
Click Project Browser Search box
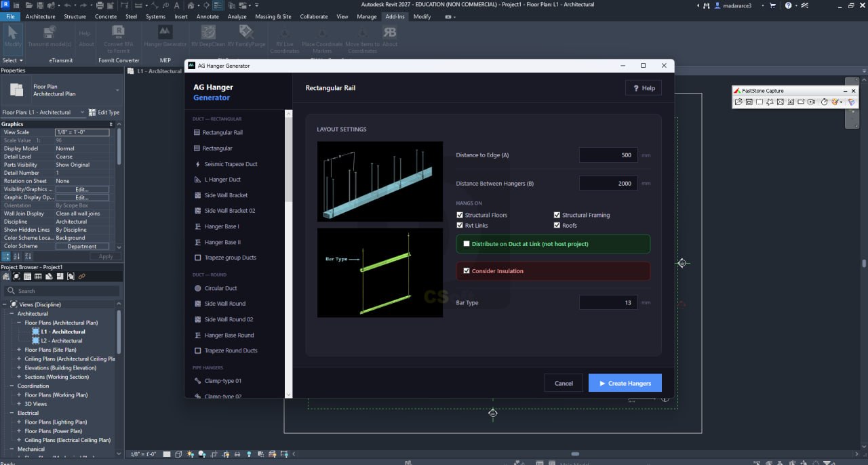point(62,291)
